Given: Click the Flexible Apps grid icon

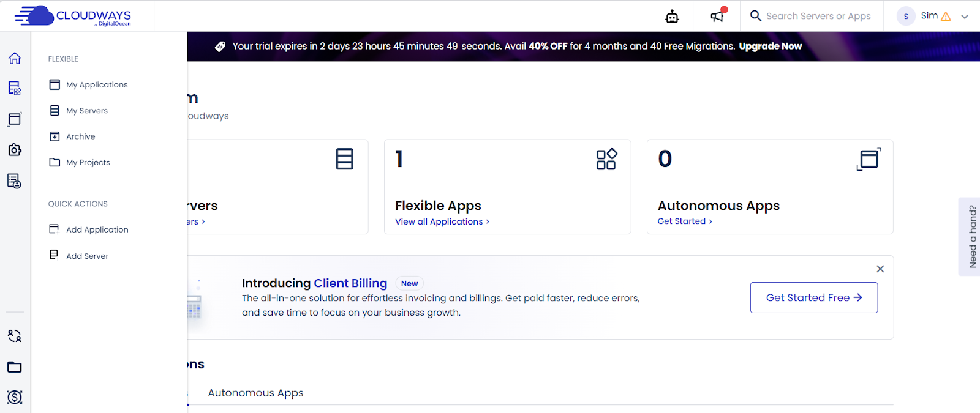Looking at the screenshot, I should coord(606,159).
